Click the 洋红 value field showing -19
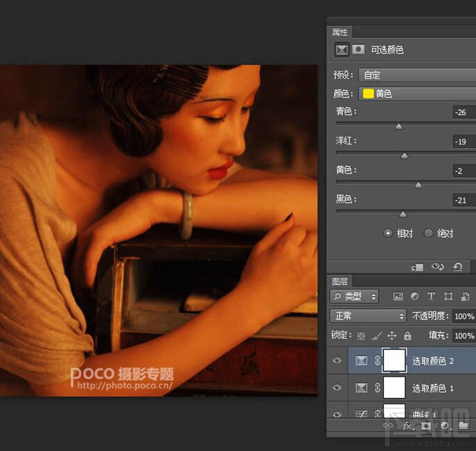The width and height of the screenshot is (476, 451). [x=464, y=142]
